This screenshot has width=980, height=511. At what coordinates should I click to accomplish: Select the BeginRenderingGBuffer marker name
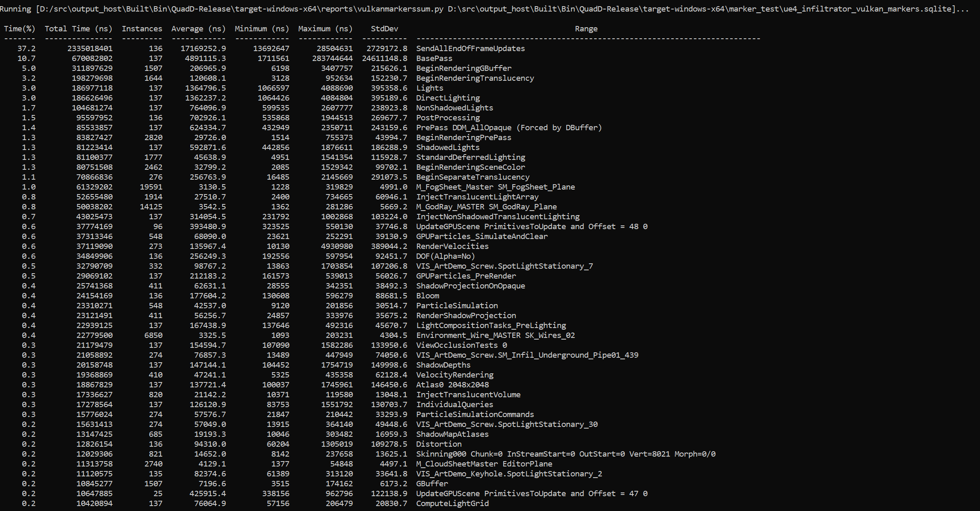pos(463,68)
